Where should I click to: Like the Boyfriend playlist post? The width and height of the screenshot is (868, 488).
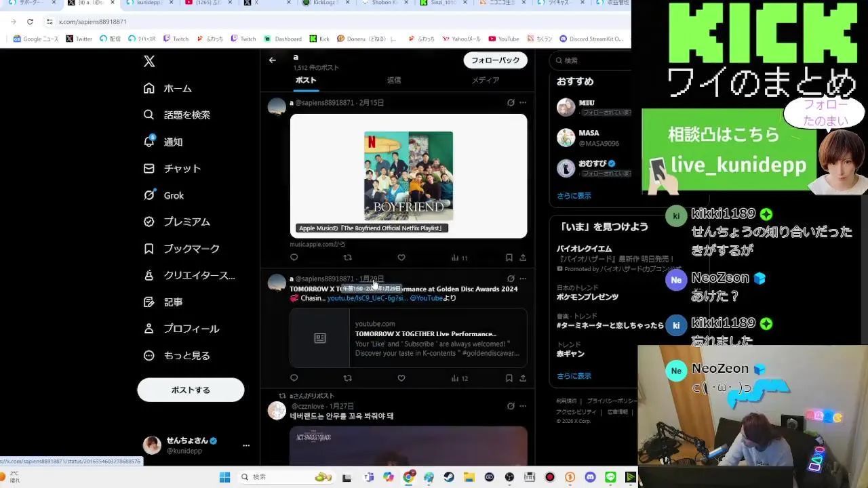tap(401, 258)
